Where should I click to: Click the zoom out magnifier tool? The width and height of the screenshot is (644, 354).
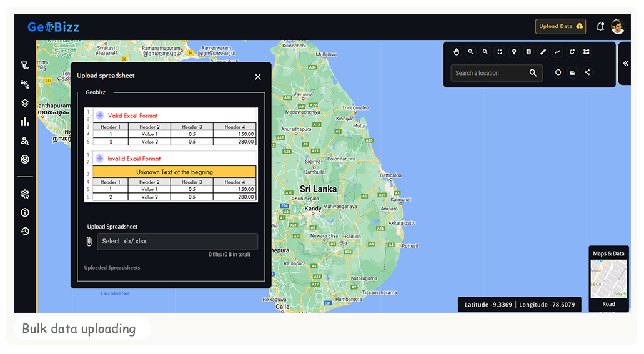485,52
